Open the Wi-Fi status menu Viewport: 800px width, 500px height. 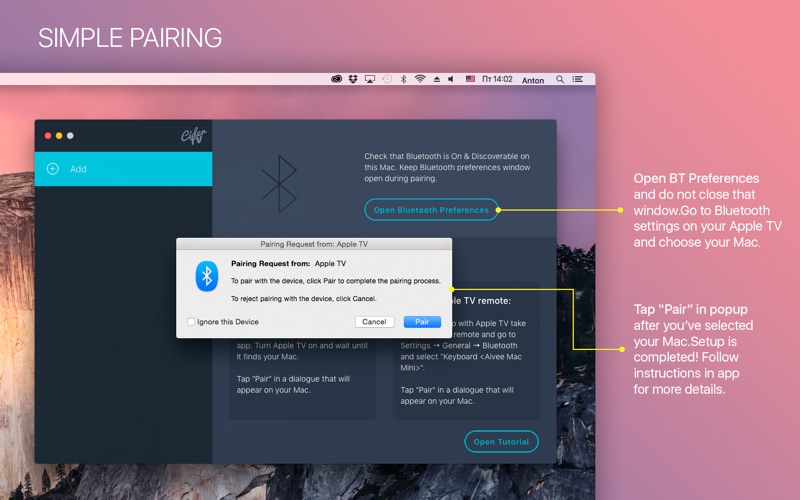coord(420,79)
